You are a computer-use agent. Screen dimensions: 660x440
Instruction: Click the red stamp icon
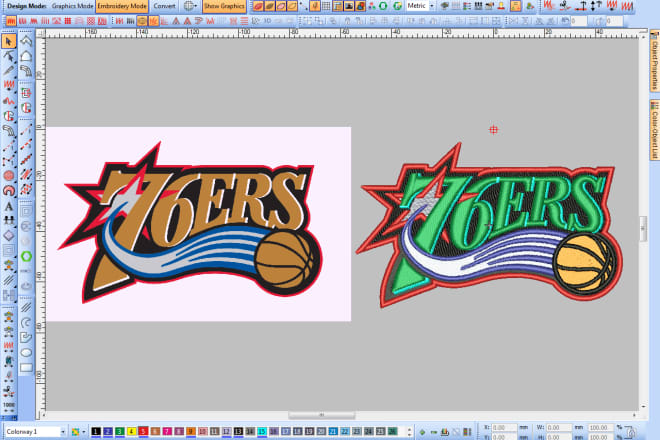(501, 6)
